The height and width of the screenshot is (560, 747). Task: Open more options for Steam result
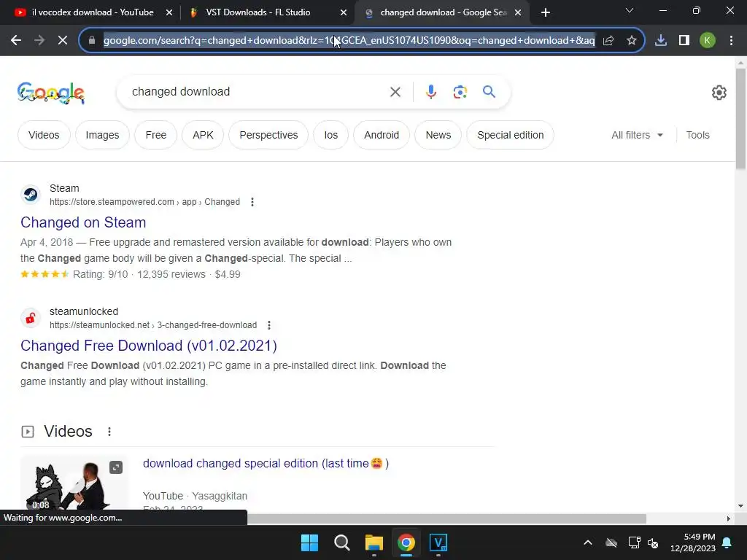tap(252, 202)
